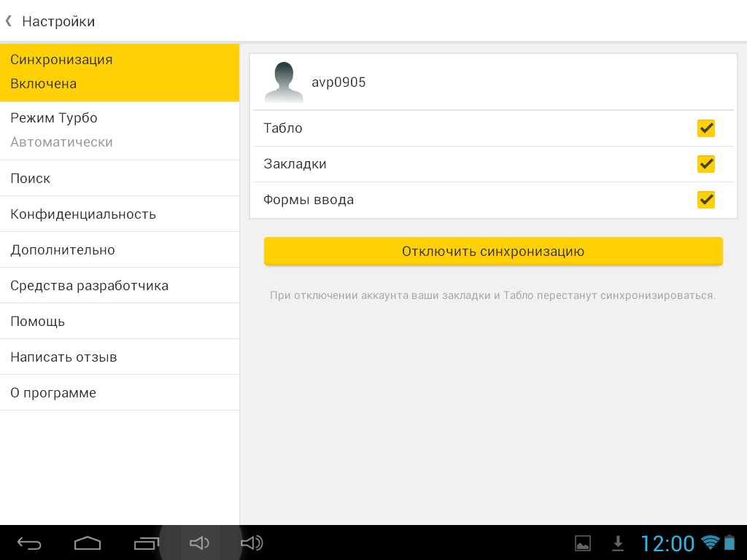This screenshot has width=747, height=560.
Task: Select Поиск in settings list
Action: click(x=120, y=179)
